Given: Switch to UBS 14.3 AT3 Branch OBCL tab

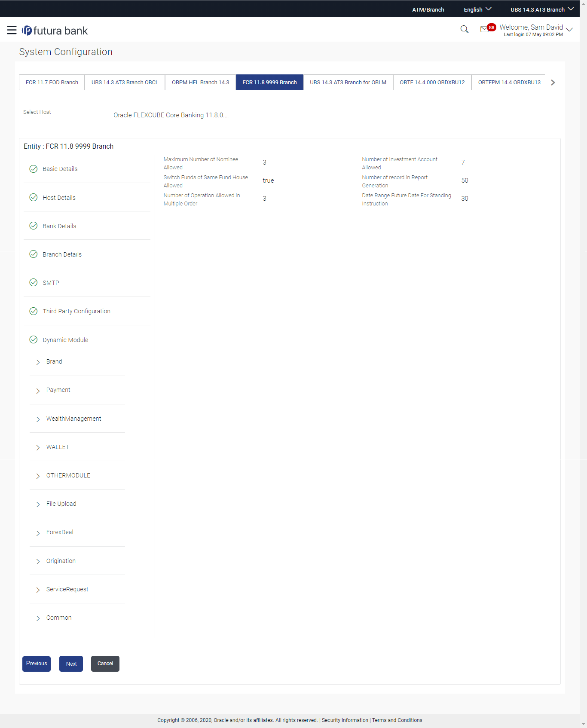Looking at the screenshot, I should (x=125, y=82).
